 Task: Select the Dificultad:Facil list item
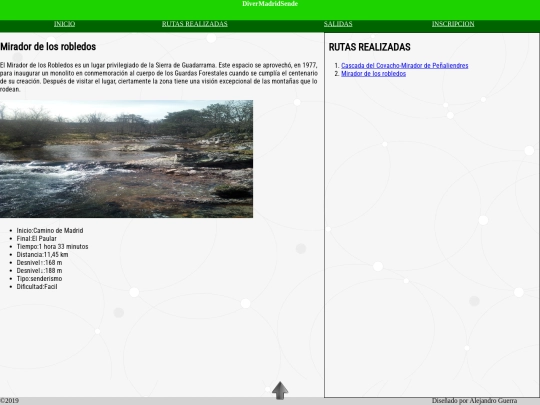pyautogui.click(x=37, y=287)
